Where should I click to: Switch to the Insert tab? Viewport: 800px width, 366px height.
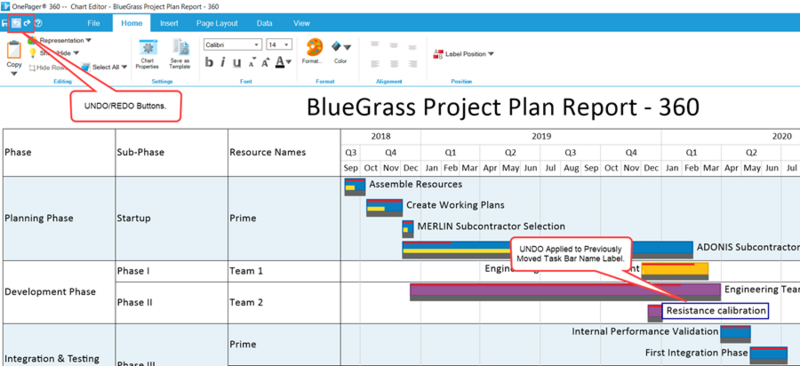(169, 23)
